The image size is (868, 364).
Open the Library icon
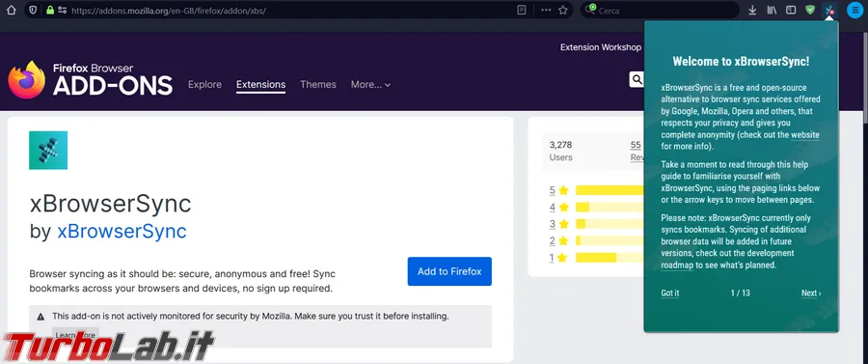[772, 10]
